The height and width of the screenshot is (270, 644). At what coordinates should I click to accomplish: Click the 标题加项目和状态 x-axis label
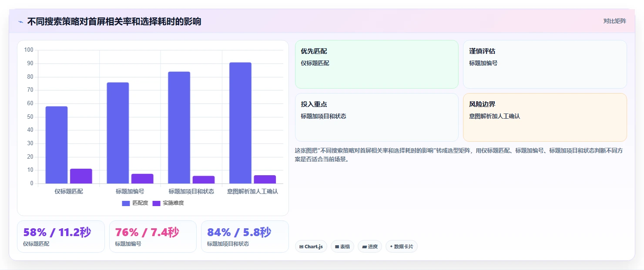click(x=191, y=191)
